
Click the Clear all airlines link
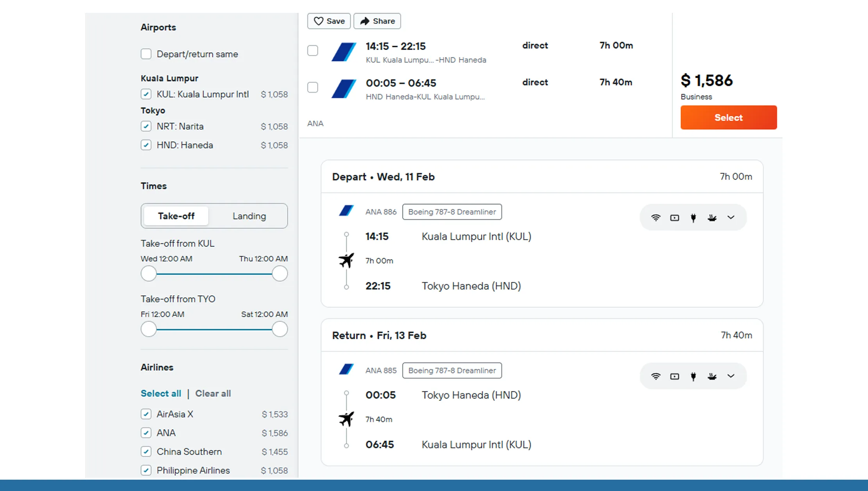(213, 393)
